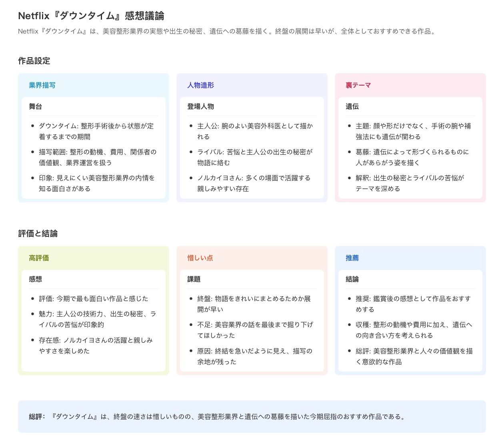Select the 遺伝 subheading
The image size is (504, 437).
(352, 106)
